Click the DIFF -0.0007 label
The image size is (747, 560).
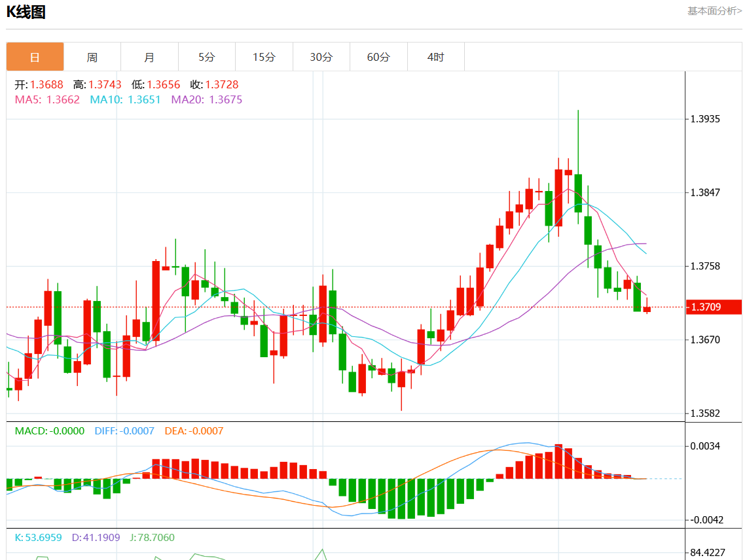coord(124,431)
